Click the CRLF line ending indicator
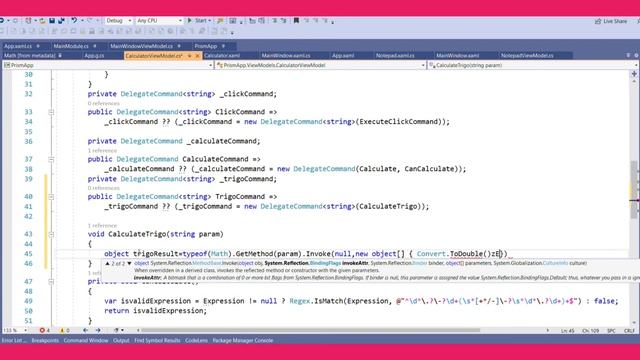Image resolution: width=640 pixels, height=360 pixels. 629,331
